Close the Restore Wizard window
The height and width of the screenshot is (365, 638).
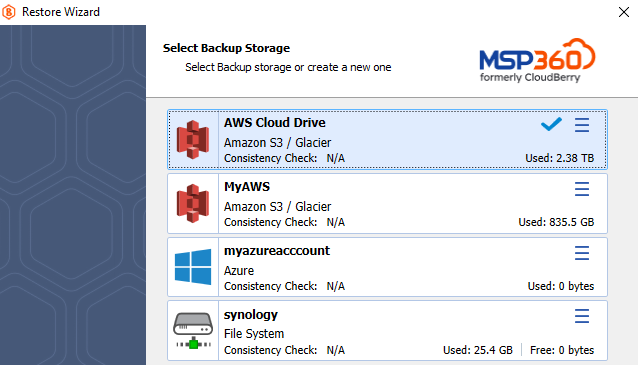pyautogui.click(x=624, y=12)
